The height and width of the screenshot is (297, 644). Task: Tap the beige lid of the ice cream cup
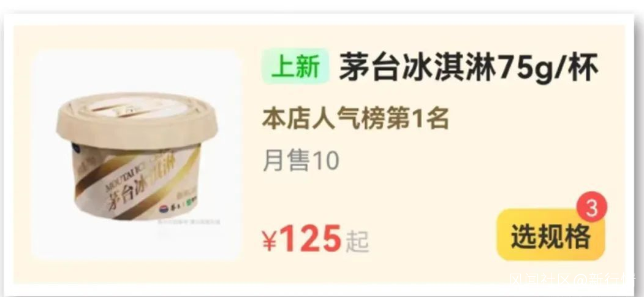click(137, 120)
